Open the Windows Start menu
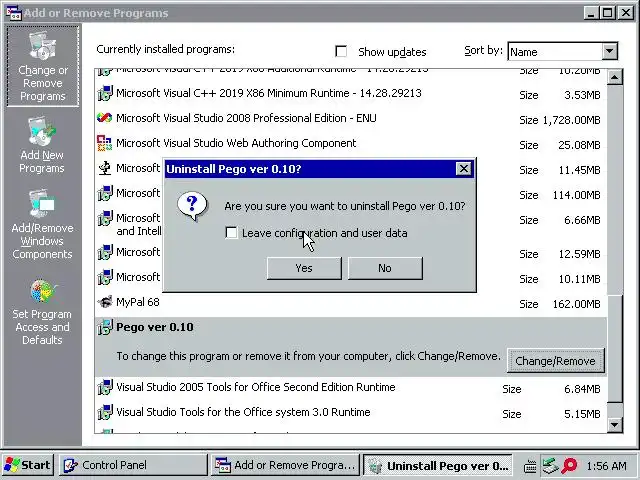This screenshot has height=480, width=640. [27, 465]
